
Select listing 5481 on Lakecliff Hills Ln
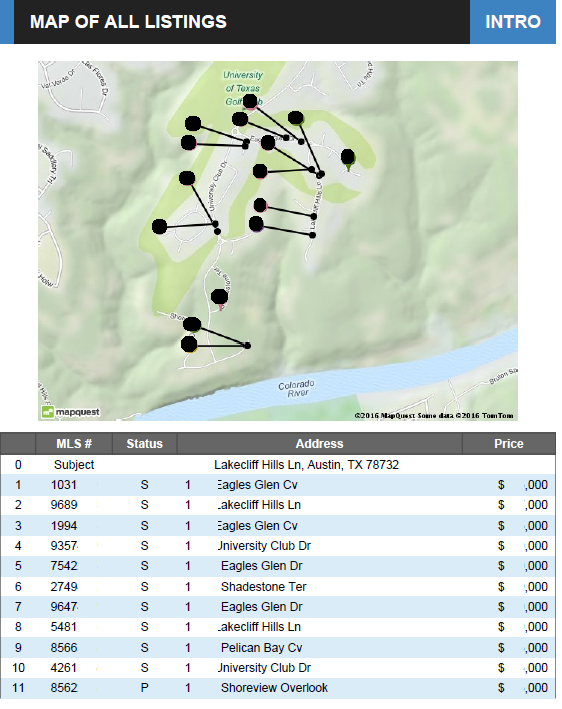pos(278,627)
